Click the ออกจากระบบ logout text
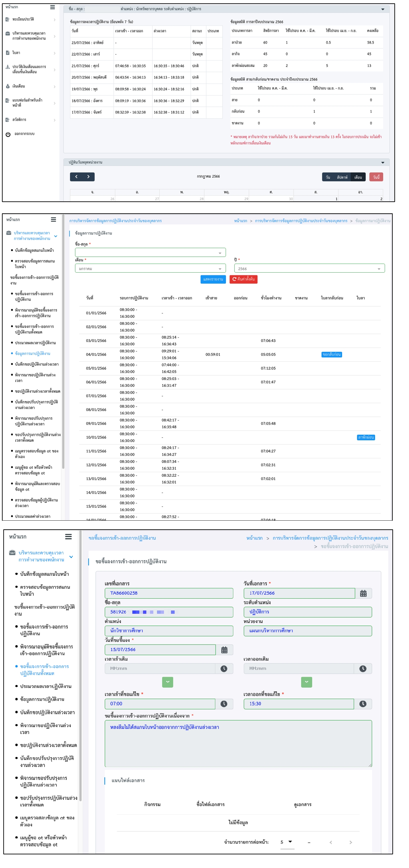This screenshot has width=409, height=868. (x=25, y=134)
